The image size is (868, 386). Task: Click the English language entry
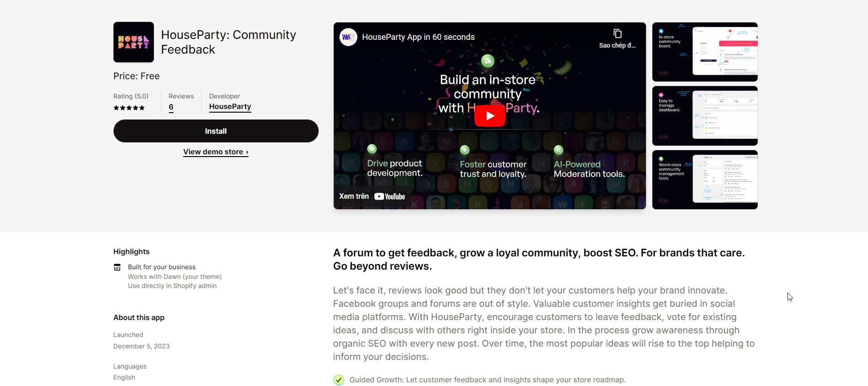124,377
